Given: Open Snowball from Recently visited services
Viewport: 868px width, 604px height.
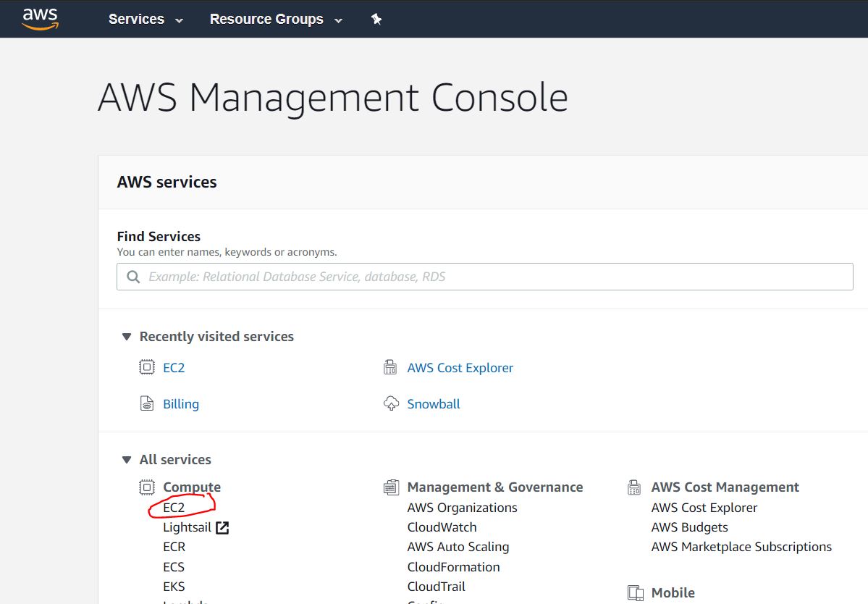Looking at the screenshot, I should (x=434, y=404).
